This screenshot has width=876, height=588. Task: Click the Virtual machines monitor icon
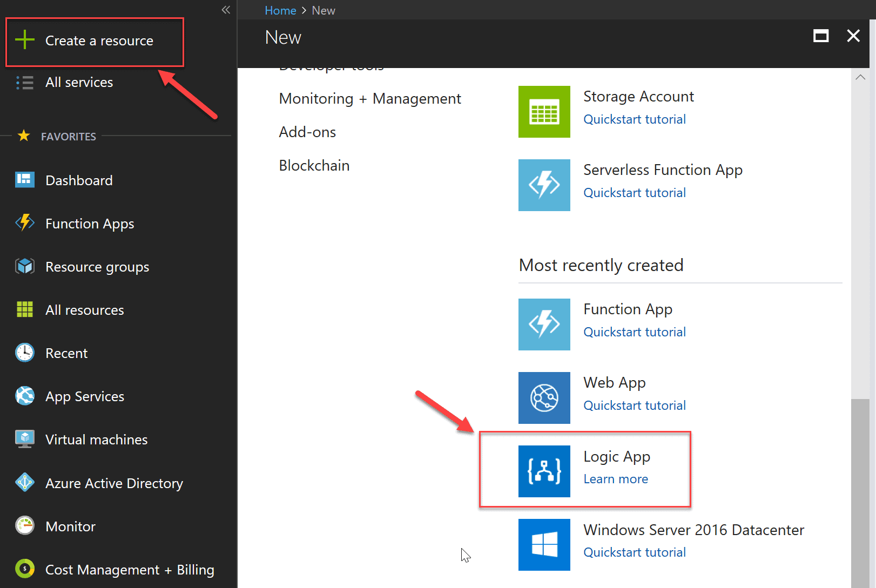pos(25,439)
